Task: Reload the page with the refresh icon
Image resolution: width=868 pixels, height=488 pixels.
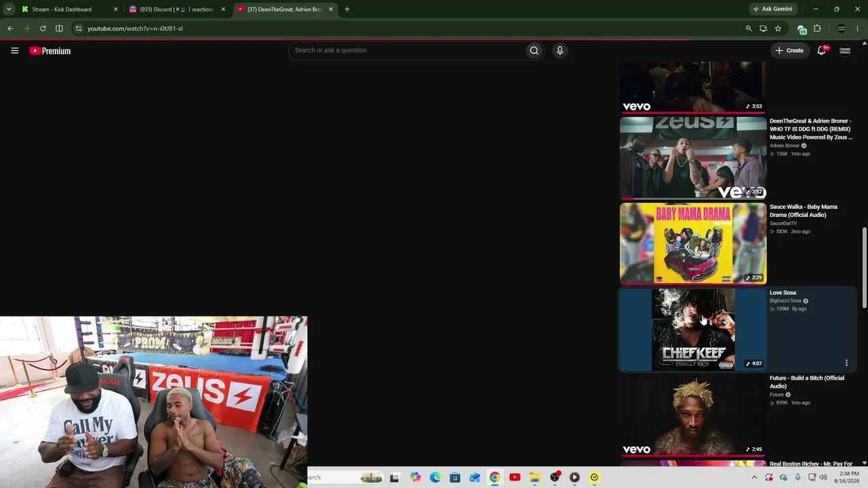Action: click(43, 28)
